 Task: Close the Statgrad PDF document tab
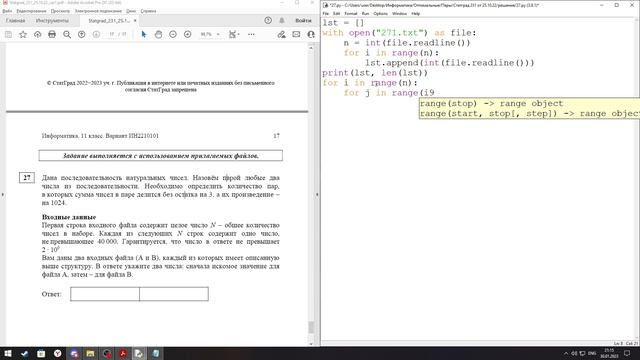(135, 20)
